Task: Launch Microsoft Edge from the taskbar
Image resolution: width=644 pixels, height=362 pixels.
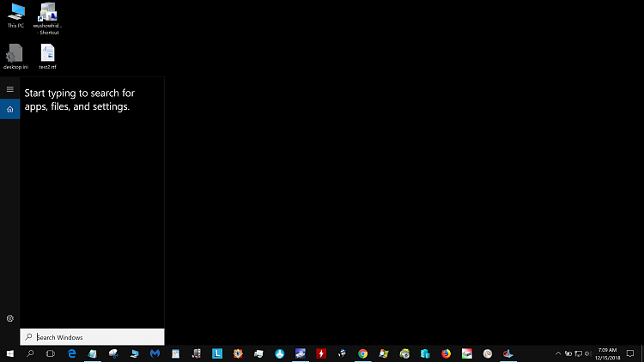Action: click(72, 353)
